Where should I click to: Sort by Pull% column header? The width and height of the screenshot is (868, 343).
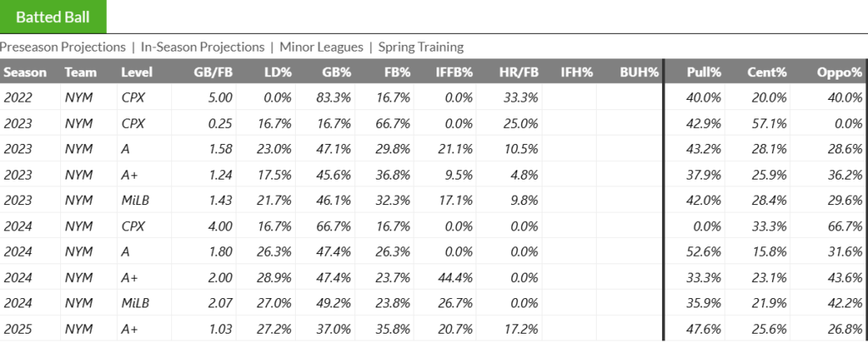point(704,72)
